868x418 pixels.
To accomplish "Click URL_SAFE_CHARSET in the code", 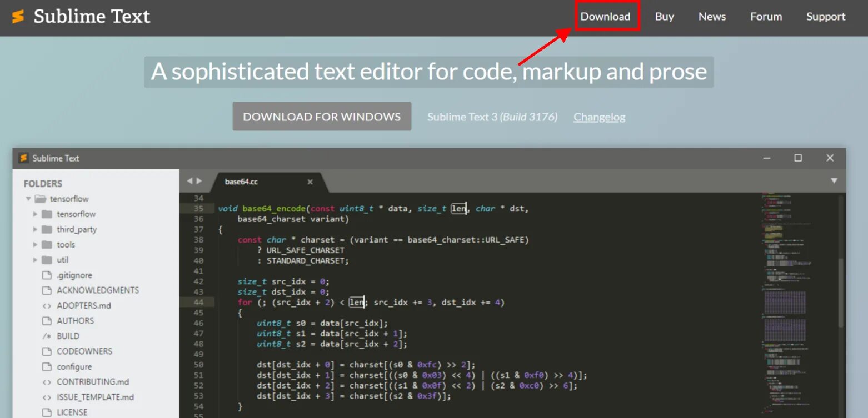I will (x=305, y=250).
